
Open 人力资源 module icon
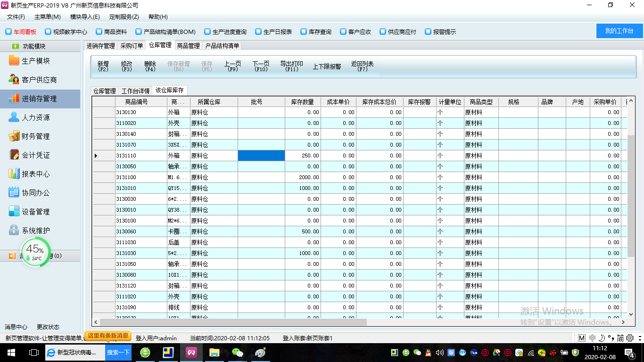(14, 117)
